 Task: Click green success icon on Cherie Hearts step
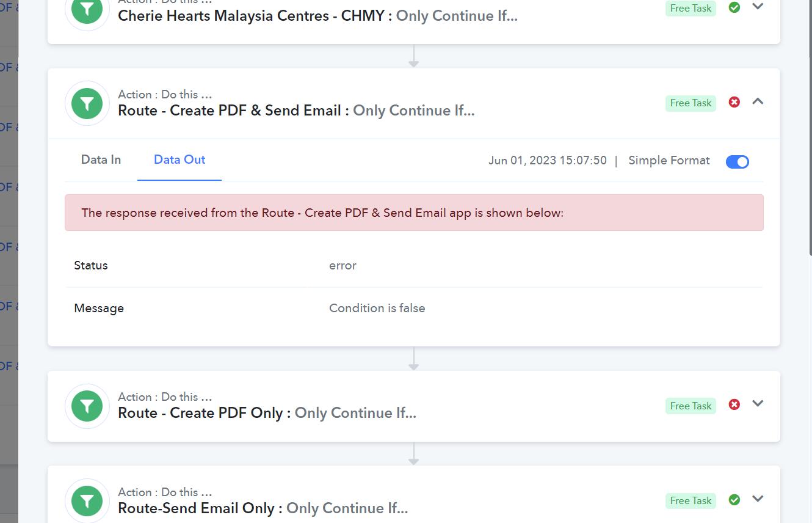(734, 7)
